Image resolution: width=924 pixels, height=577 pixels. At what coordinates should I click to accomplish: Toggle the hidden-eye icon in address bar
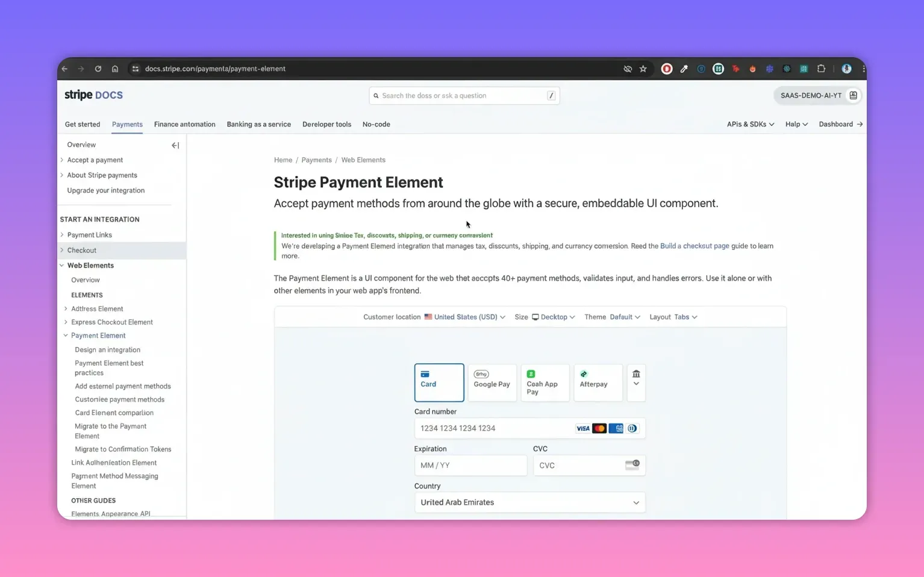(x=627, y=69)
